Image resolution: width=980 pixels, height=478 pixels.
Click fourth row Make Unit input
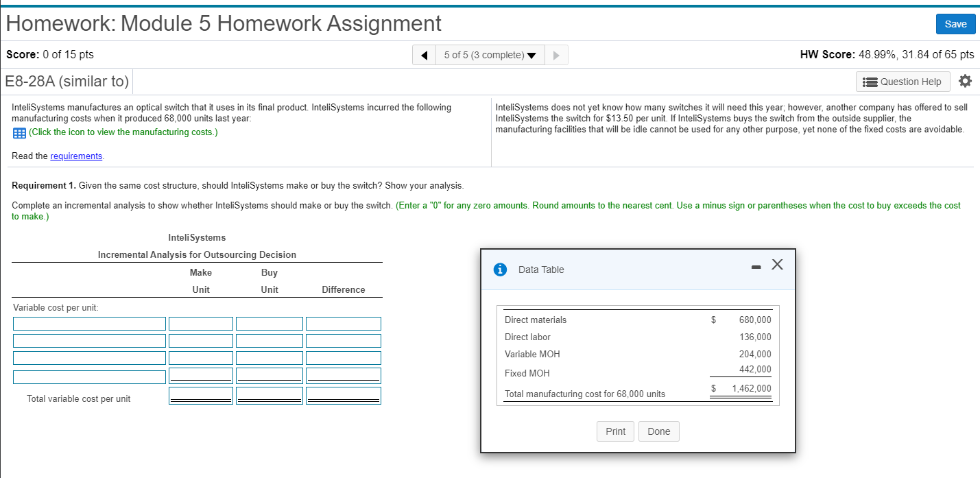coord(201,374)
